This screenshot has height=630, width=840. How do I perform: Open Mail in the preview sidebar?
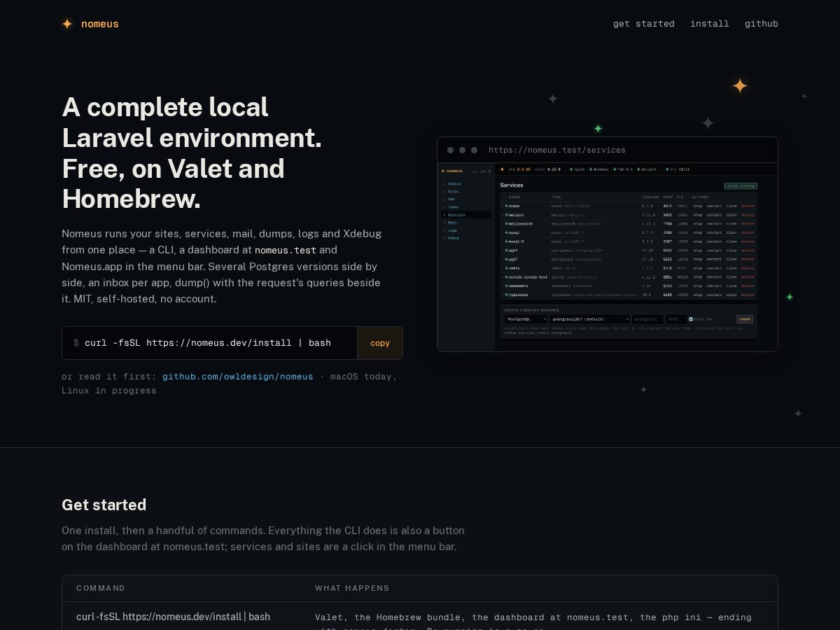pos(452,223)
